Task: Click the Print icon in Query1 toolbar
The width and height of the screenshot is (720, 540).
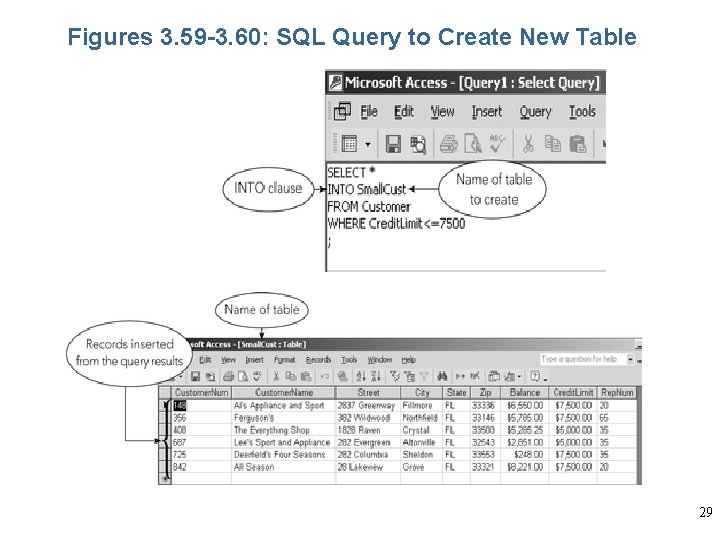Action: point(449,144)
